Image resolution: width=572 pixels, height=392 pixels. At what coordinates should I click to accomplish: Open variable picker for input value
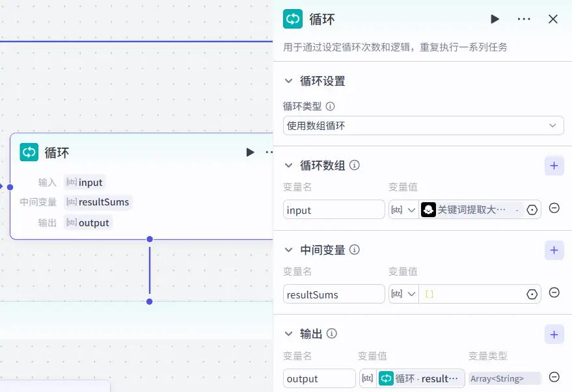click(x=532, y=209)
